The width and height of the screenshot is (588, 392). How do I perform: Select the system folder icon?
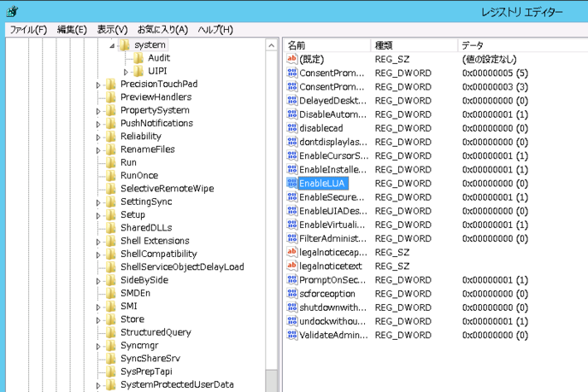125,45
